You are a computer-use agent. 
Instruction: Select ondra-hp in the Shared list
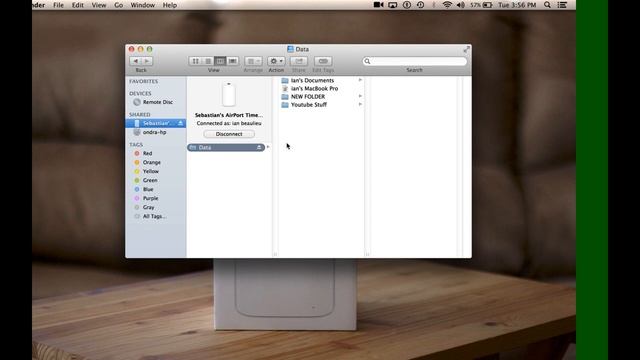(x=154, y=132)
